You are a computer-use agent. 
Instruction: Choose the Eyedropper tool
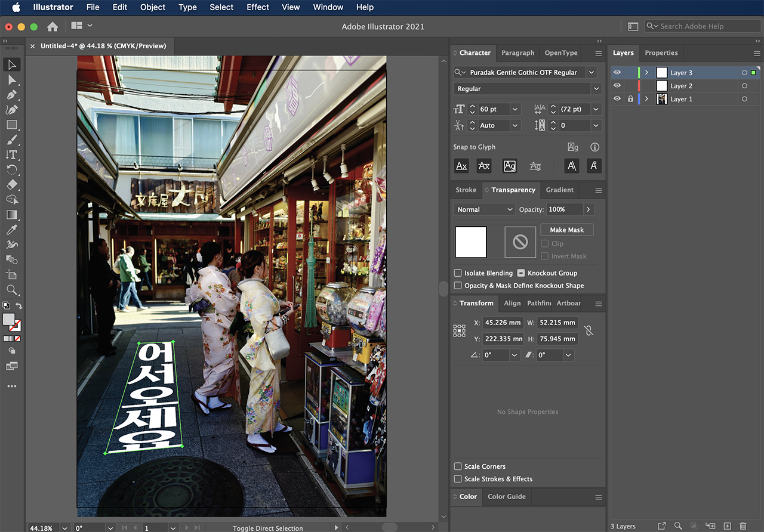(12, 230)
